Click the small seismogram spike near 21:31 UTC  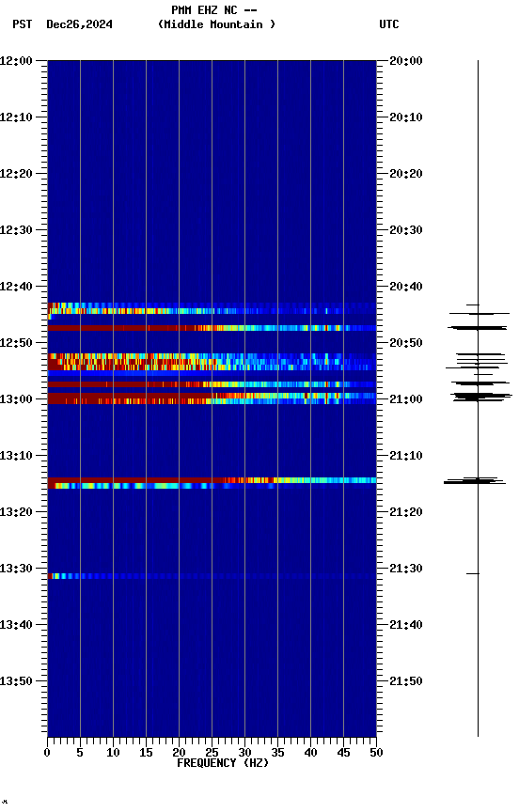point(473,574)
